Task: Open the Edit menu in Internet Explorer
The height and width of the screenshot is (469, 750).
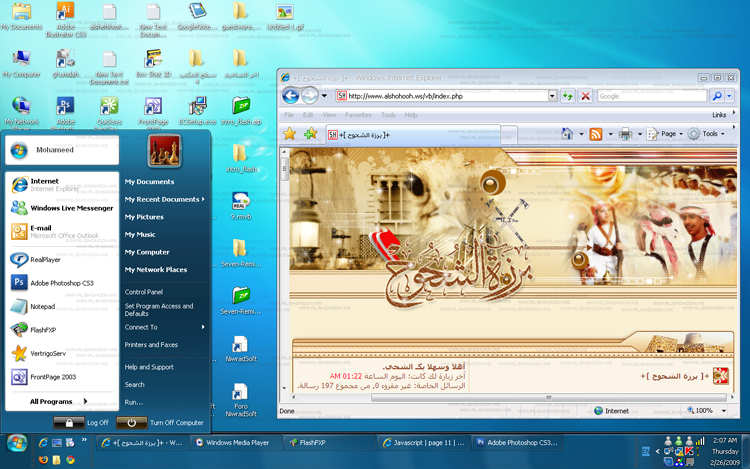Action: click(308, 115)
